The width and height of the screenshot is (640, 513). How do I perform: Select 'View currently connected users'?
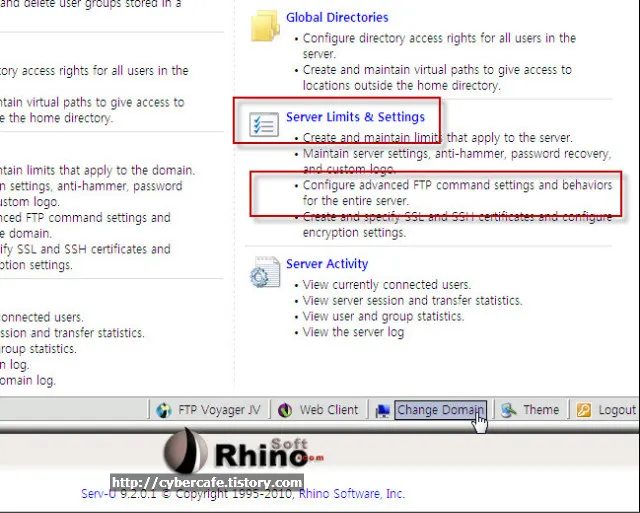point(386,285)
